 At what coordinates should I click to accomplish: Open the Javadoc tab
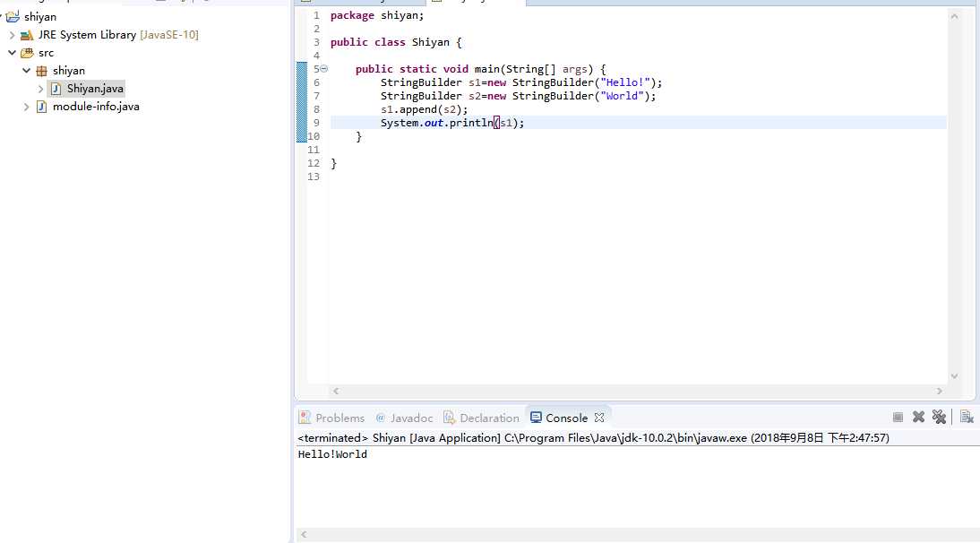click(404, 418)
